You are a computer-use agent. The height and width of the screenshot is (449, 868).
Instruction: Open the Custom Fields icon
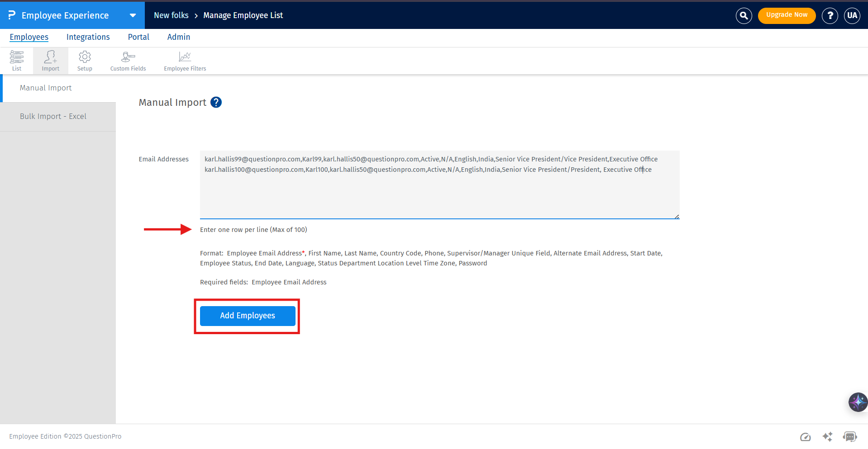[x=128, y=61]
